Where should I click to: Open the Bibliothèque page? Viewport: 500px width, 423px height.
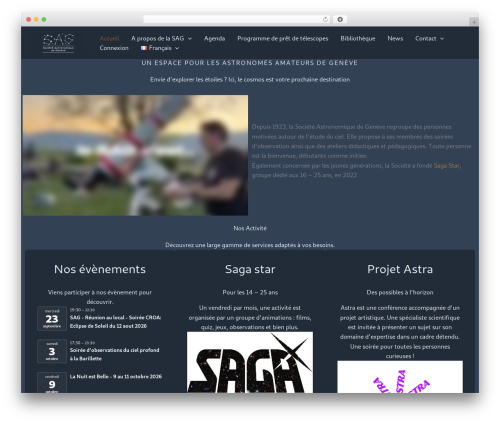[x=358, y=38]
